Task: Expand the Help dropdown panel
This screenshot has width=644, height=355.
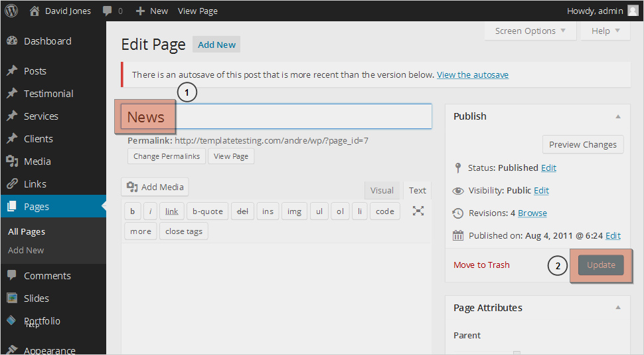Action: pyautogui.click(x=605, y=31)
